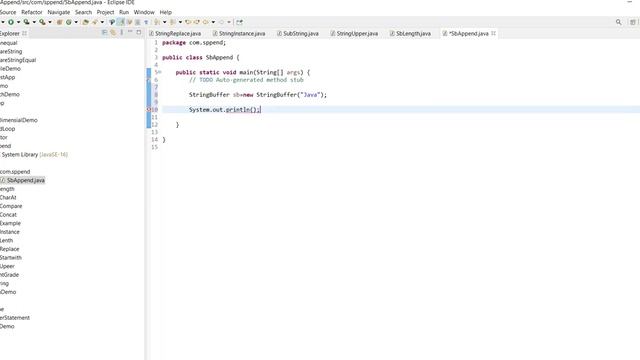The width and height of the screenshot is (640, 360).
Task: Open the Source menu
Action: point(8,12)
